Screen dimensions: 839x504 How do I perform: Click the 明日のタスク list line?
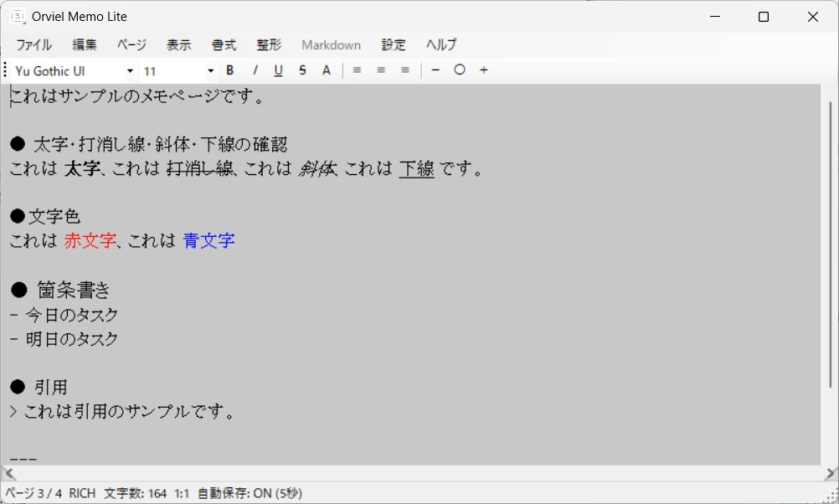tap(64, 339)
